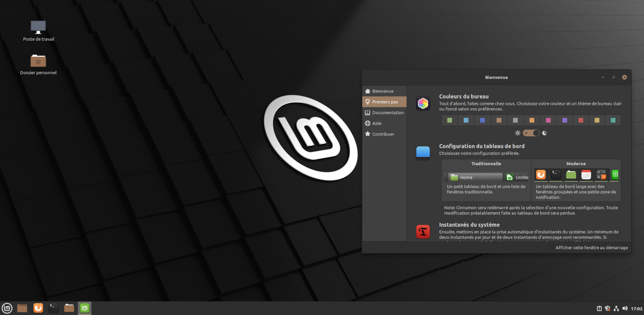The width and height of the screenshot is (644, 315).
Task: Click the calendar icon in Moderne preview
Action: click(x=586, y=174)
